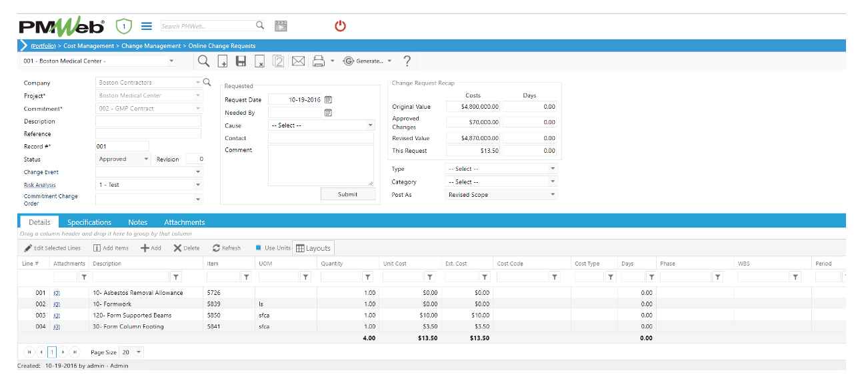Click into the Comment text area
The width and height of the screenshot is (868, 383).
click(321, 165)
